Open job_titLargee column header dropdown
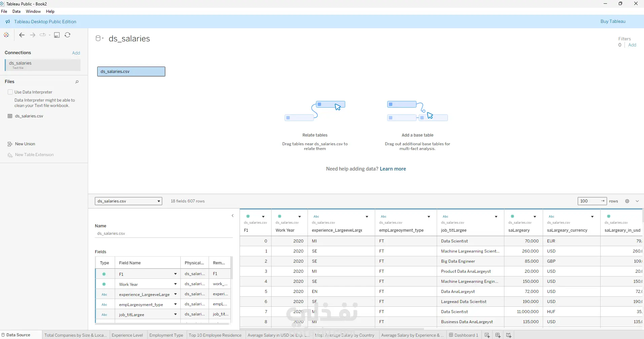The image size is (644, 339). tap(496, 217)
